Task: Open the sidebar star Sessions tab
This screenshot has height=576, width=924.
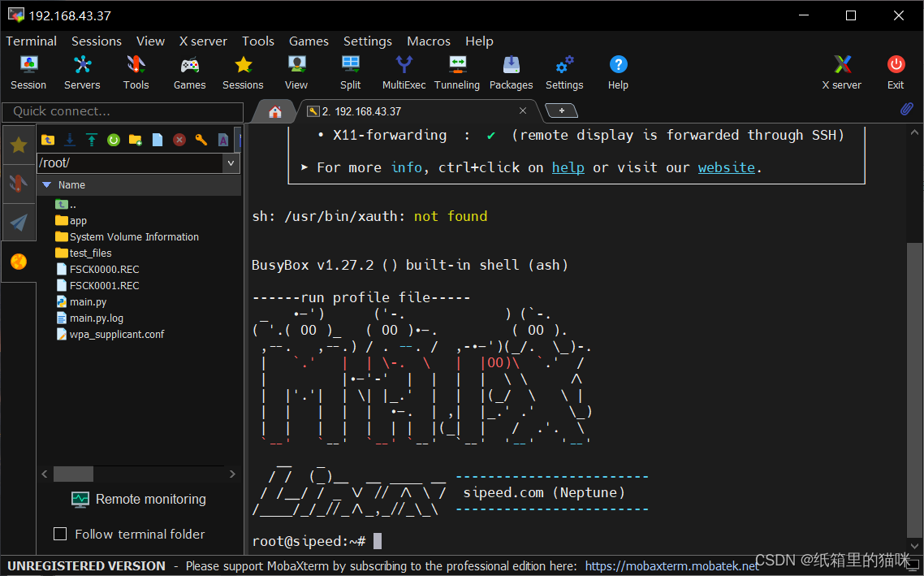Action: 19,145
